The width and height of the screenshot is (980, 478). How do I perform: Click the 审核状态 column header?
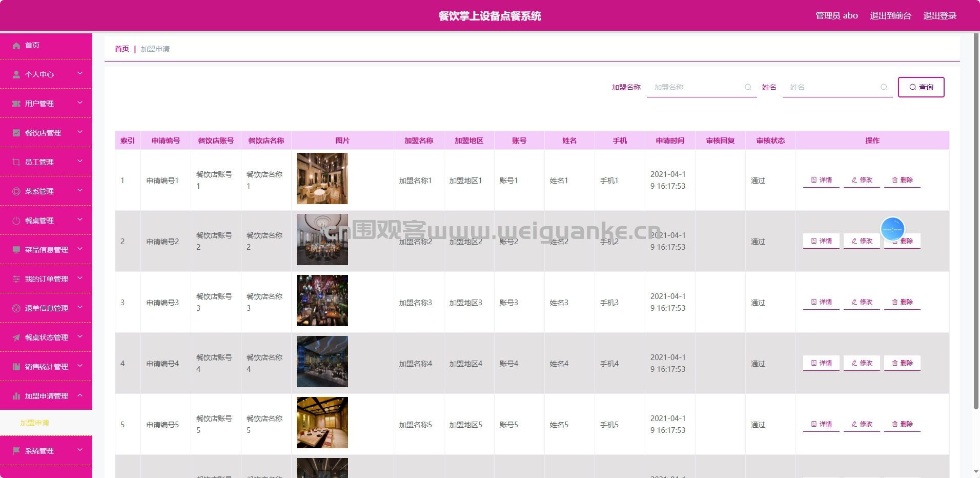pos(770,141)
